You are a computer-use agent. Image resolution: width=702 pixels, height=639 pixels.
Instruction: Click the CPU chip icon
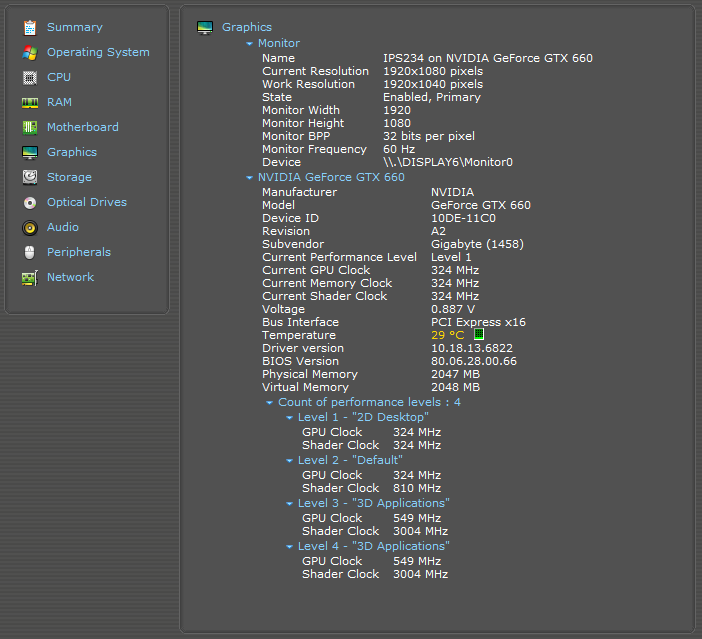click(30, 78)
